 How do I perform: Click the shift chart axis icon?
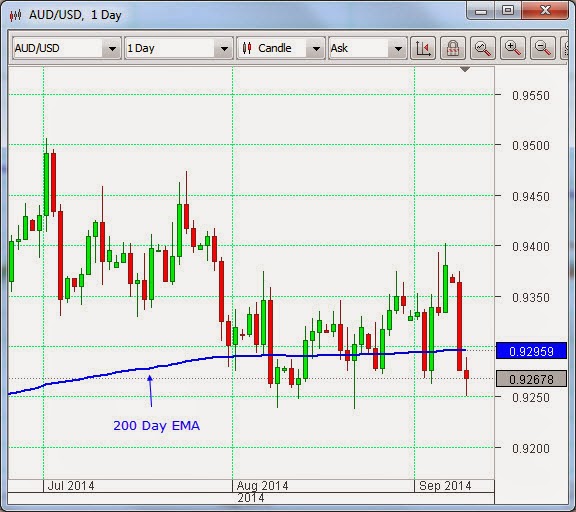(x=423, y=48)
